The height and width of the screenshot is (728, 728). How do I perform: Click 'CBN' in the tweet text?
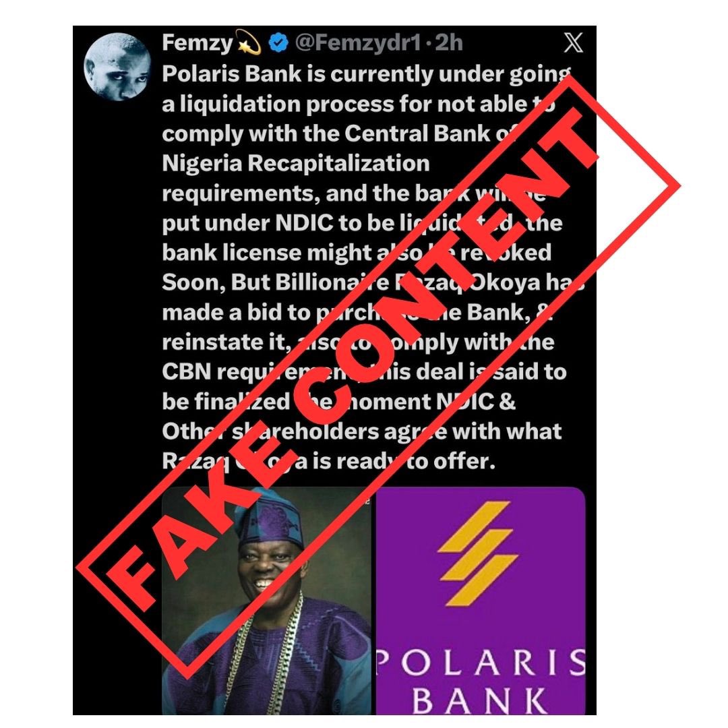click(x=186, y=372)
